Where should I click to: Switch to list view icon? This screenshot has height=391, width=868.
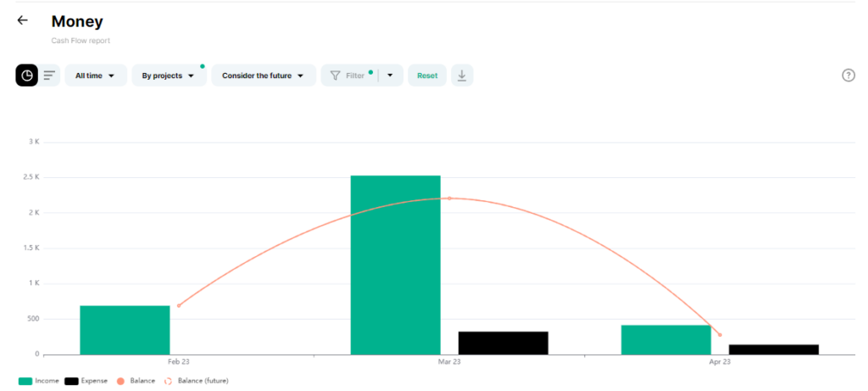pos(50,75)
